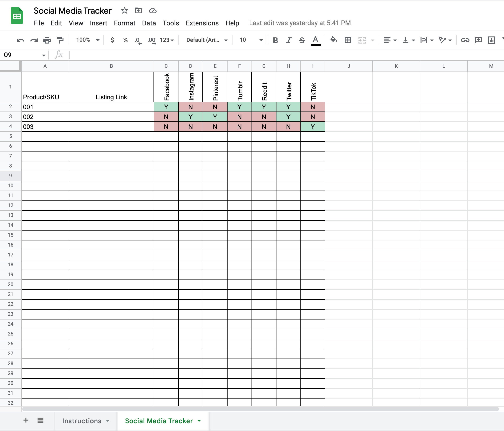Click the Undo icon in the toolbar
This screenshot has height=431, width=504.
[20, 40]
